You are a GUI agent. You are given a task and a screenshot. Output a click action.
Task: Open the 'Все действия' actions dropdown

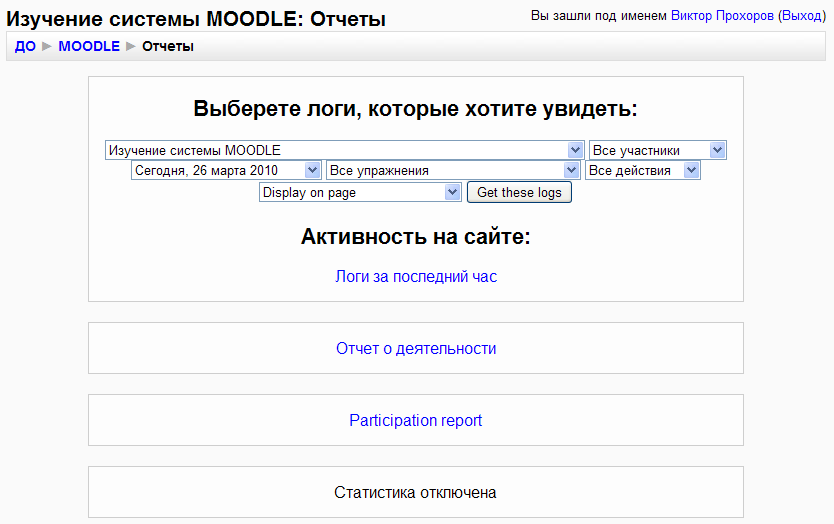point(643,170)
